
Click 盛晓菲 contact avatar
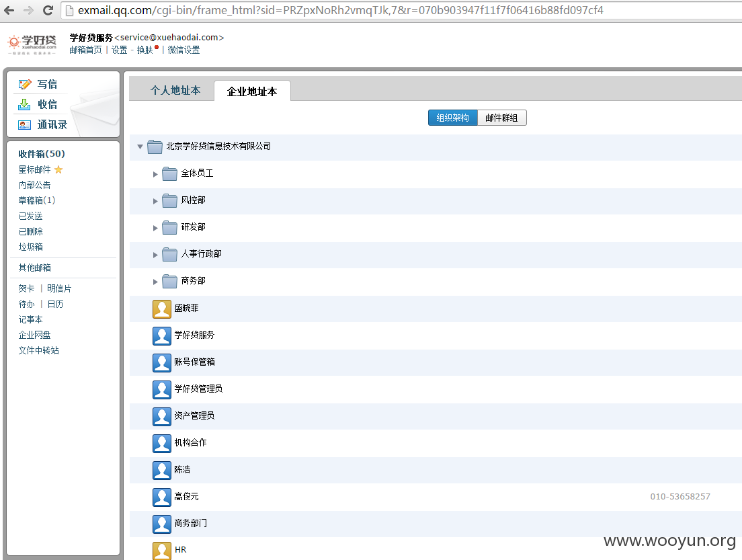tap(162, 309)
